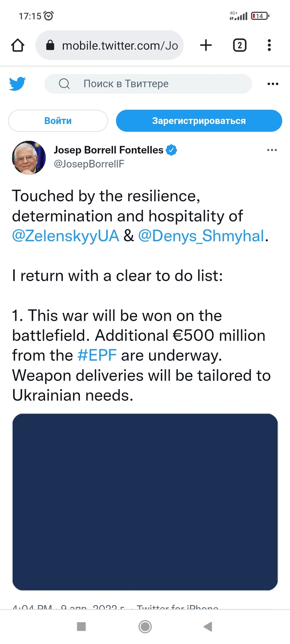Open the tweet options via three-dot icon
290x644 pixels.
[x=272, y=150]
